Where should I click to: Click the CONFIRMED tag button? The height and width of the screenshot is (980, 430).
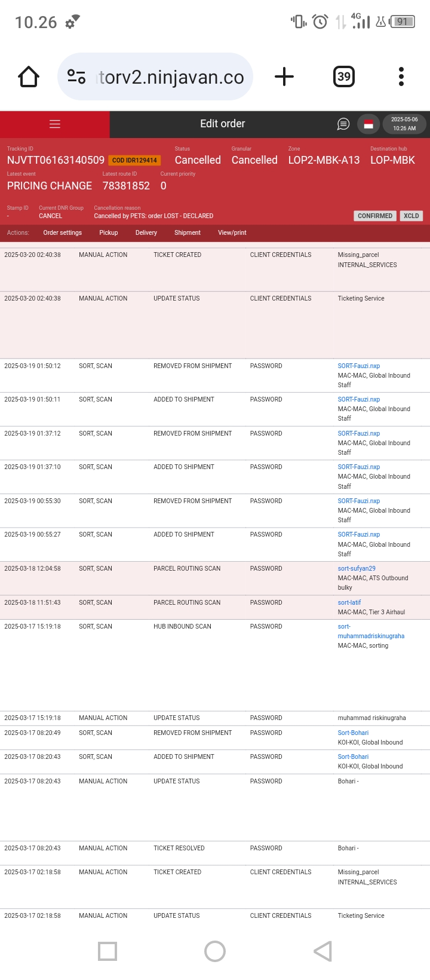point(375,216)
